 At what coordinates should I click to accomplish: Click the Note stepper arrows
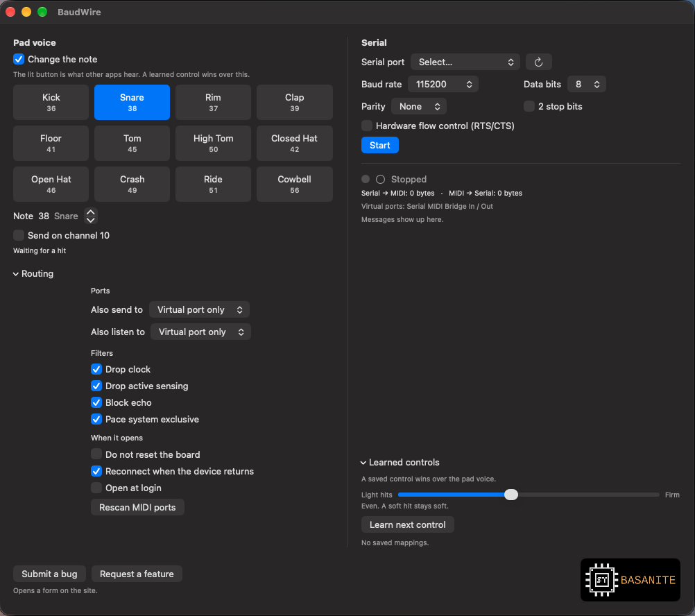pos(90,216)
